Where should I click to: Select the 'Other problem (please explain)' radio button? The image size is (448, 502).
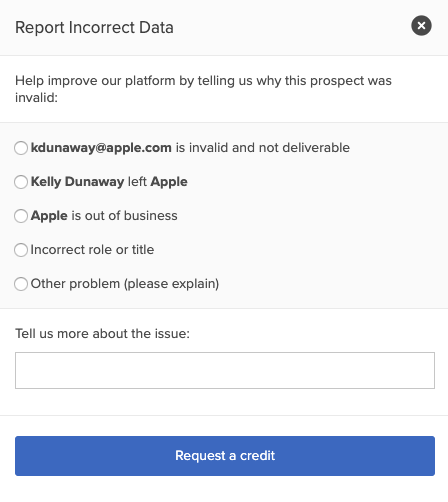[21, 284]
